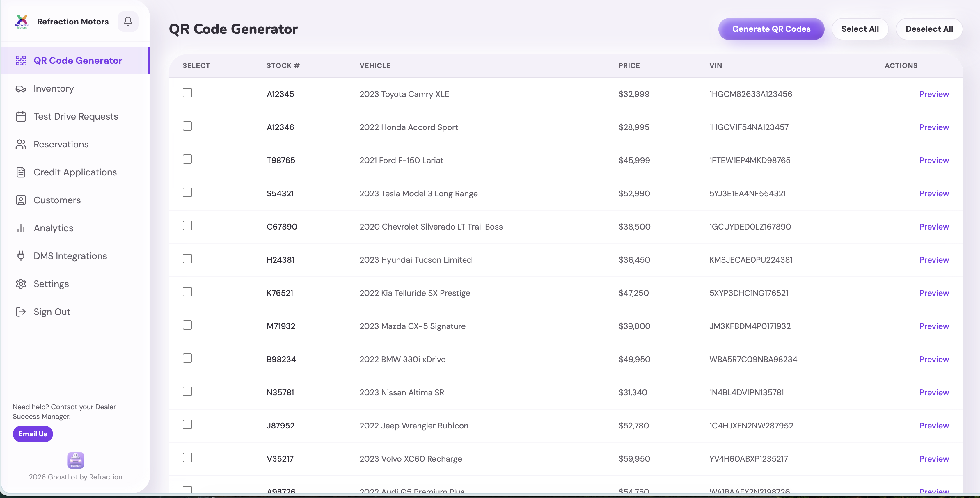Click the Analytics bar chart icon
This screenshot has width=980, height=498.
[21, 228]
